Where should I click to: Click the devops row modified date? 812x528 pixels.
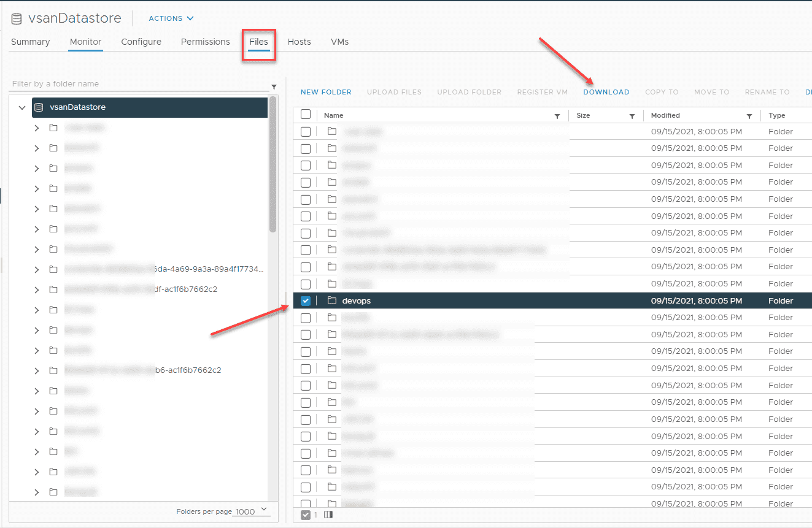click(696, 301)
